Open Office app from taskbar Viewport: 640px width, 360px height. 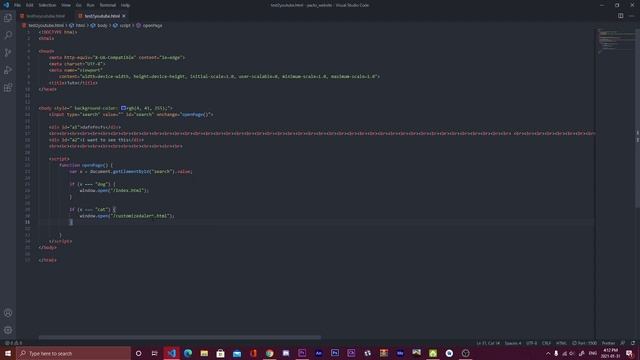[253, 353]
